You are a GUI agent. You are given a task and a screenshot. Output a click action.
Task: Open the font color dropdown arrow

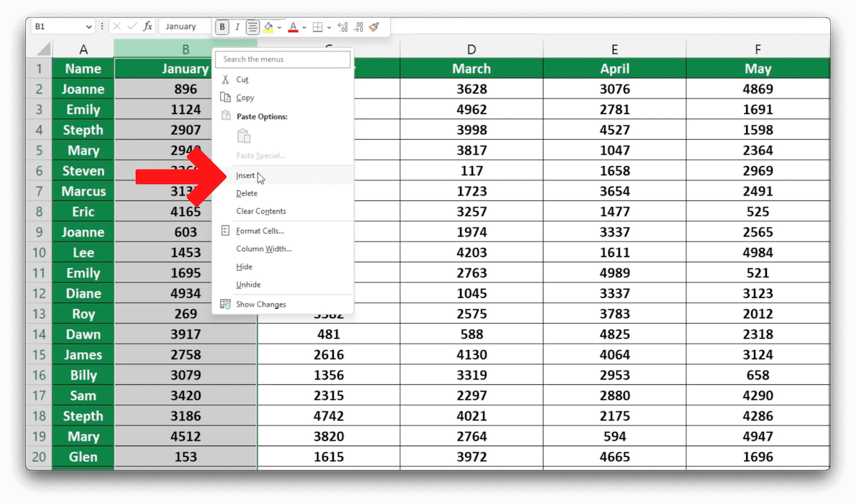304,27
